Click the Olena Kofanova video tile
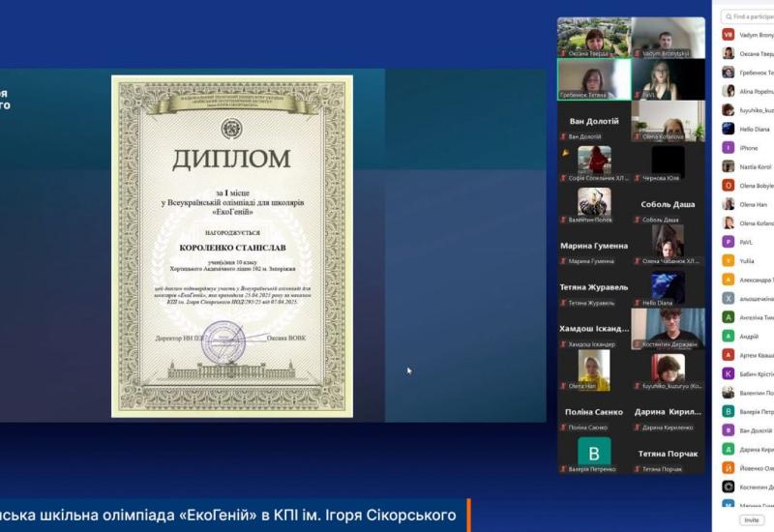The width and height of the screenshot is (774, 532). pyautogui.click(x=669, y=121)
